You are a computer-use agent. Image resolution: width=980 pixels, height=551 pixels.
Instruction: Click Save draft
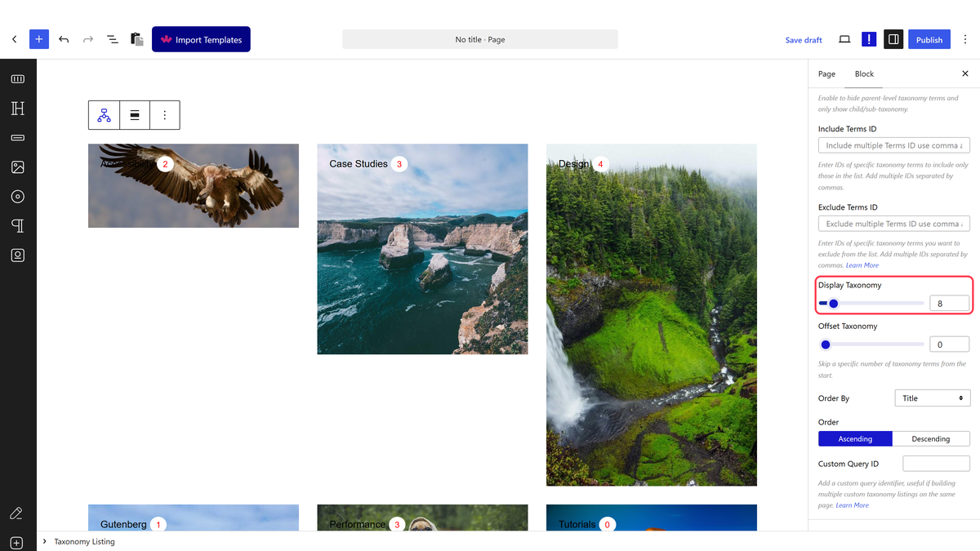[x=804, y=40]
